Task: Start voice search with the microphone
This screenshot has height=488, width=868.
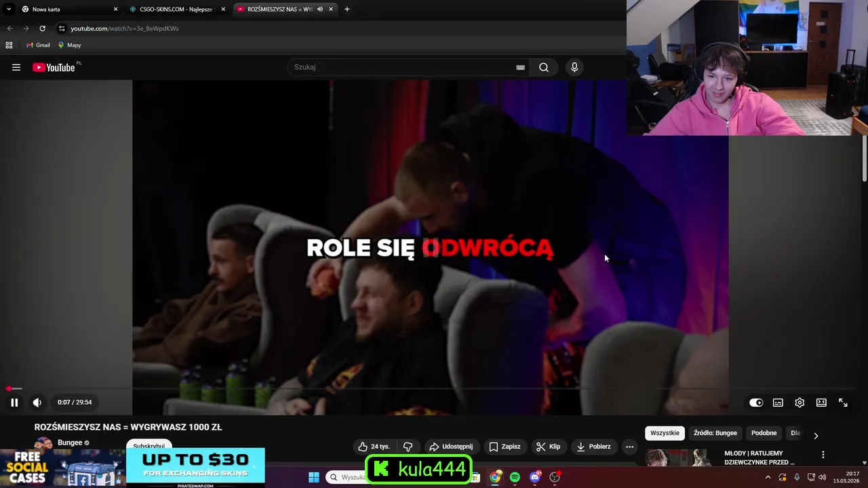Action: point(574,67)
